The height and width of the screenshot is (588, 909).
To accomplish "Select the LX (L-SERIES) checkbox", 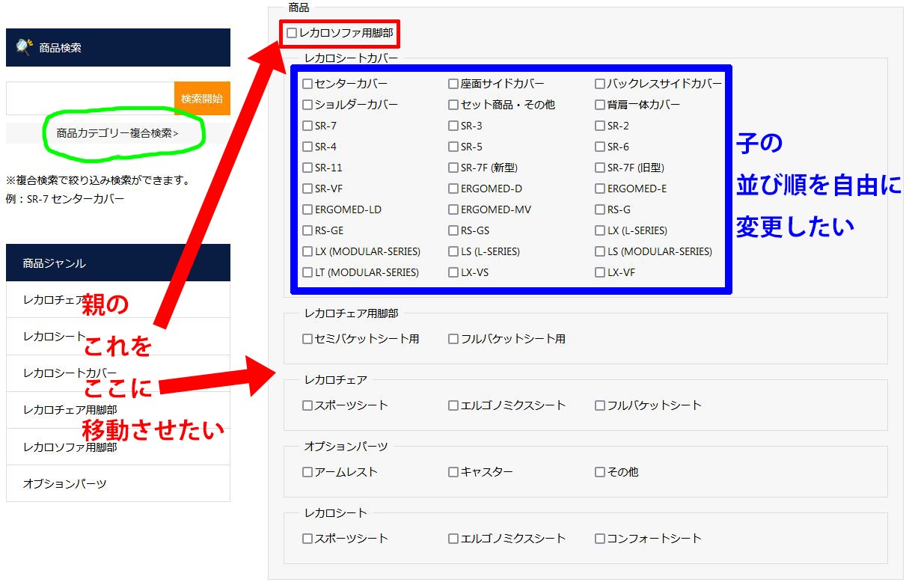I will (x=600, y=230).
